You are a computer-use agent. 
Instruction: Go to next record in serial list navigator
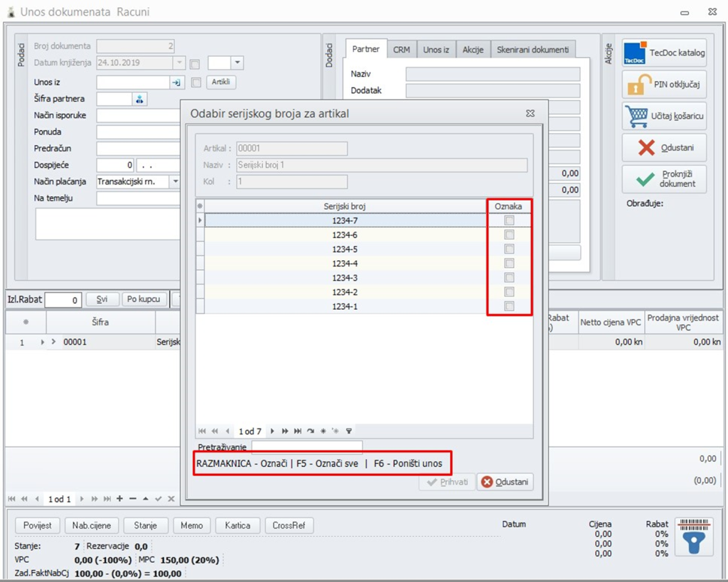(272, 431)
